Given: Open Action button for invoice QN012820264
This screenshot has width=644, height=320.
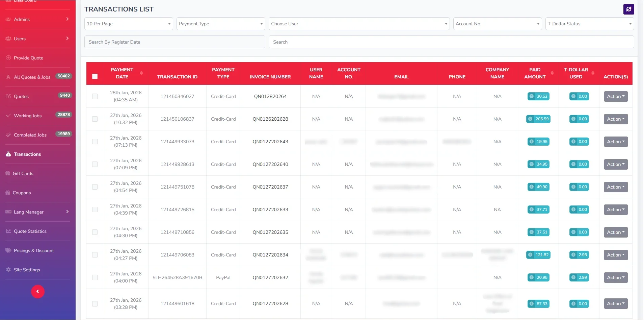Looking at the screenshot, I should pyautogui.click(x=616, y=96).
